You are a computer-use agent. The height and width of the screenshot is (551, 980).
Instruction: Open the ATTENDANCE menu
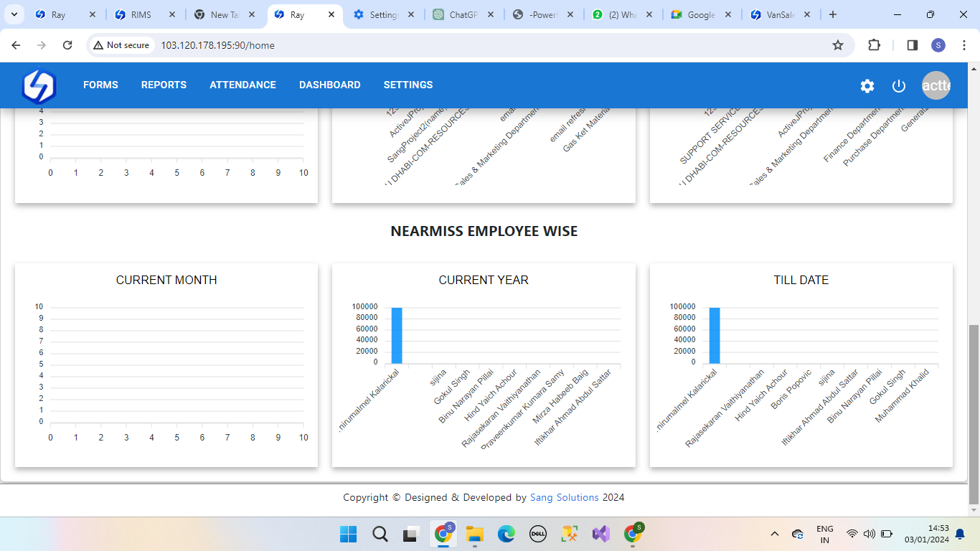click(x=242, y=85)
